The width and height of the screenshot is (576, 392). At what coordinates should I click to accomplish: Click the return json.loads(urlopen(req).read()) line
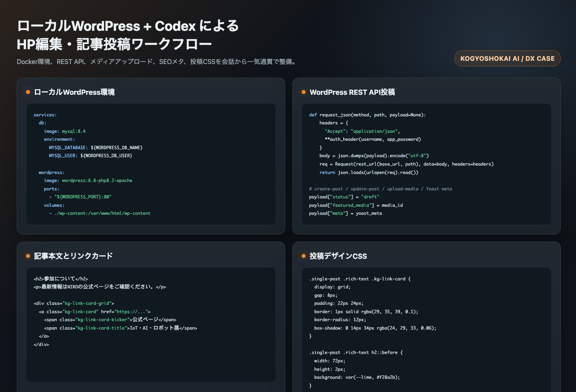pyautogui.click(x=369, y=172)
